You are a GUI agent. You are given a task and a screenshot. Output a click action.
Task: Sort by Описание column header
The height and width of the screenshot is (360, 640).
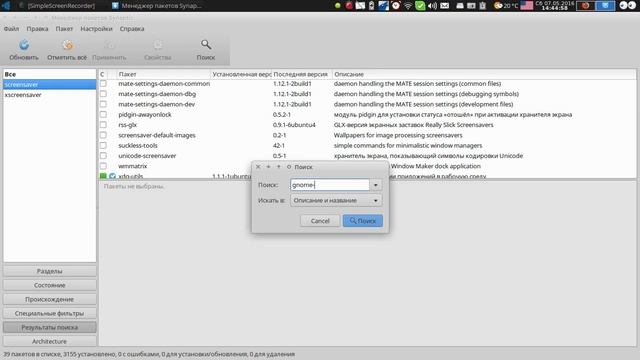[x=484, y=74]
